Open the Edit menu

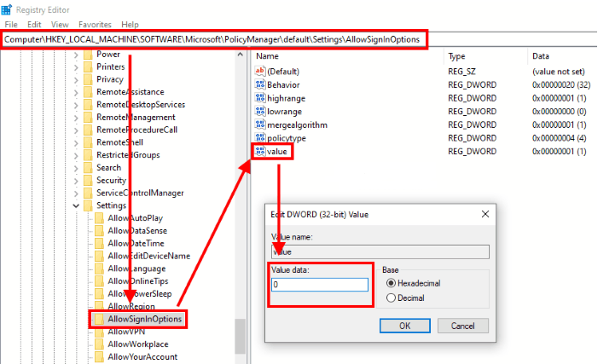coord(34,25)
